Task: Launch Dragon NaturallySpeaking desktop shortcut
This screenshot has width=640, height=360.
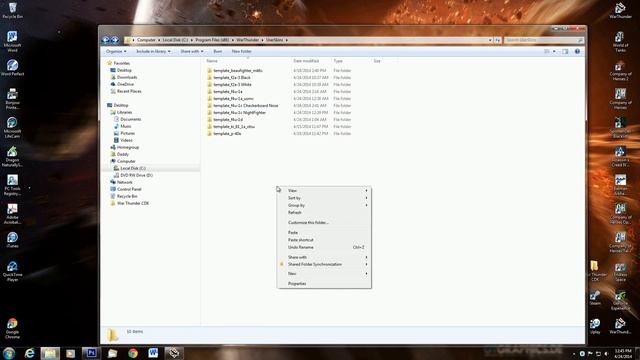Action: [x=12, y=156]
